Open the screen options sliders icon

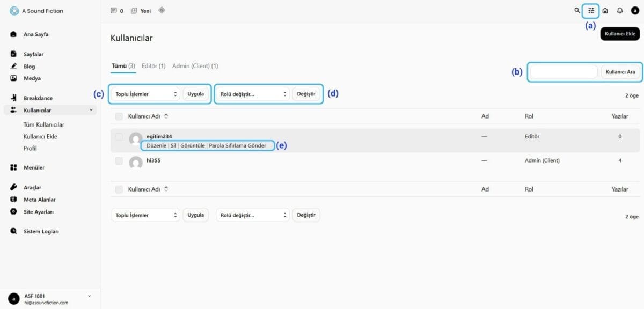click(591, 10)
